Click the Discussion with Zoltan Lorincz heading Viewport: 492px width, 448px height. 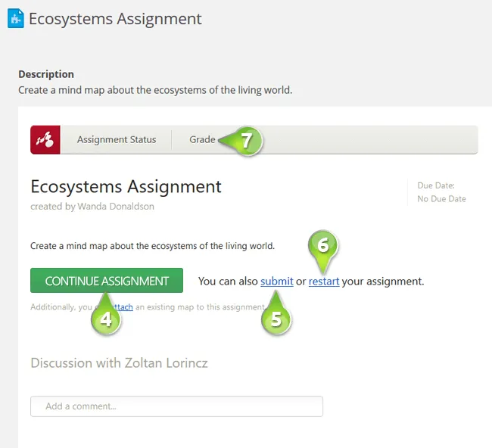coord(119,363)
